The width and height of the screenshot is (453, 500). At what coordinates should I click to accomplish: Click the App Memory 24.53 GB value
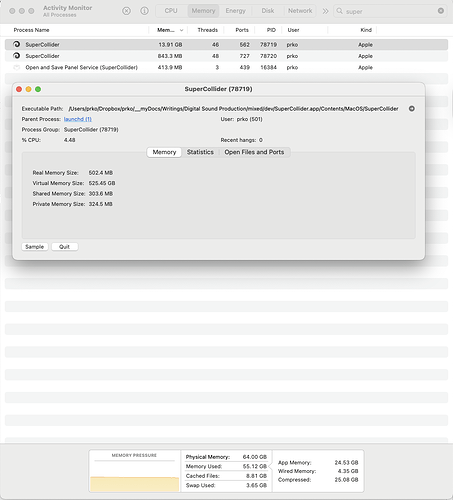346,463
